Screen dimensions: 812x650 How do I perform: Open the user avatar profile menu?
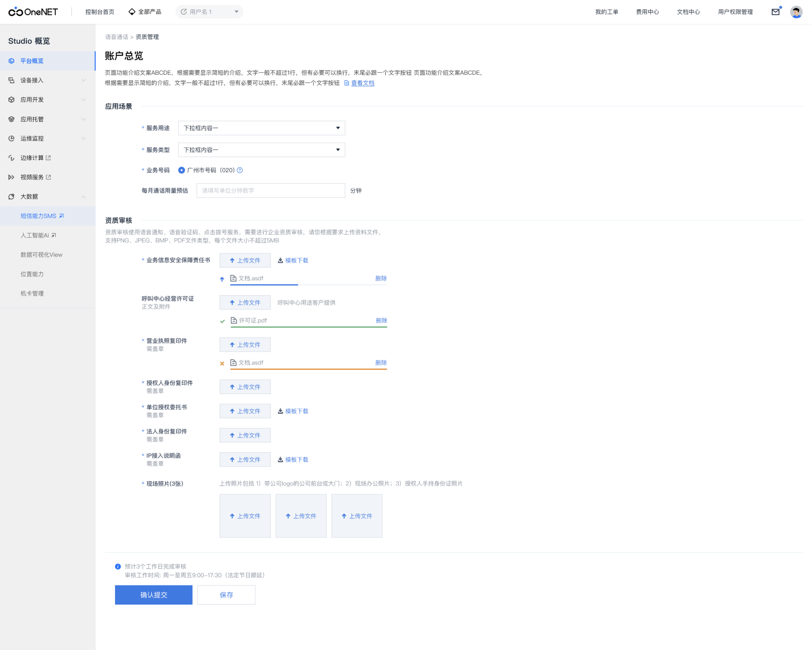point(796,12)
